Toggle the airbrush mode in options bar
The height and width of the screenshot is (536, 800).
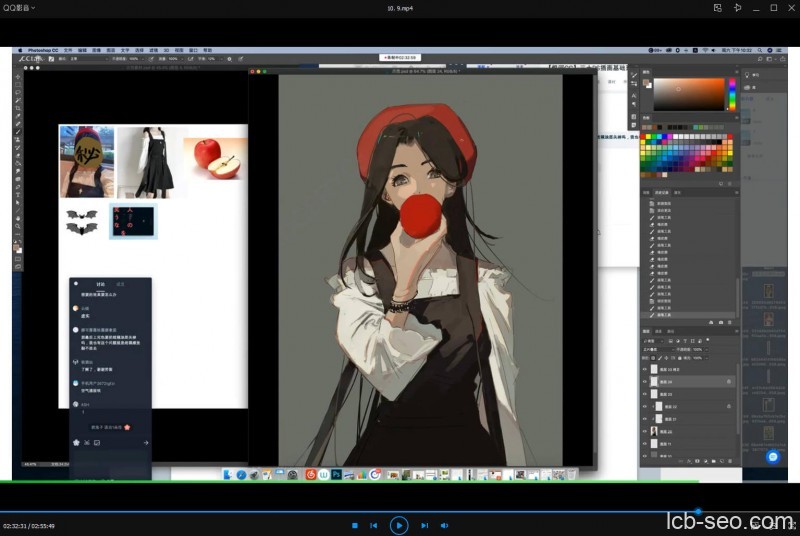(190, 59)
